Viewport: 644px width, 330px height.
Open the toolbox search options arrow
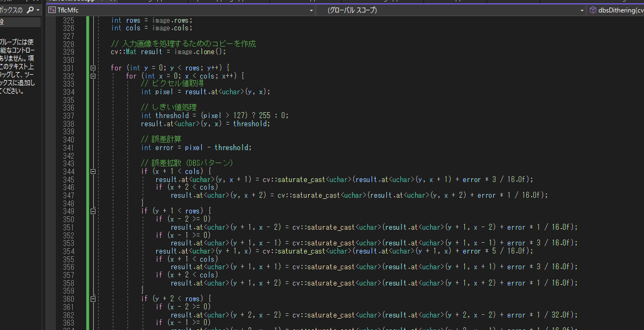[x=38, y=10]
